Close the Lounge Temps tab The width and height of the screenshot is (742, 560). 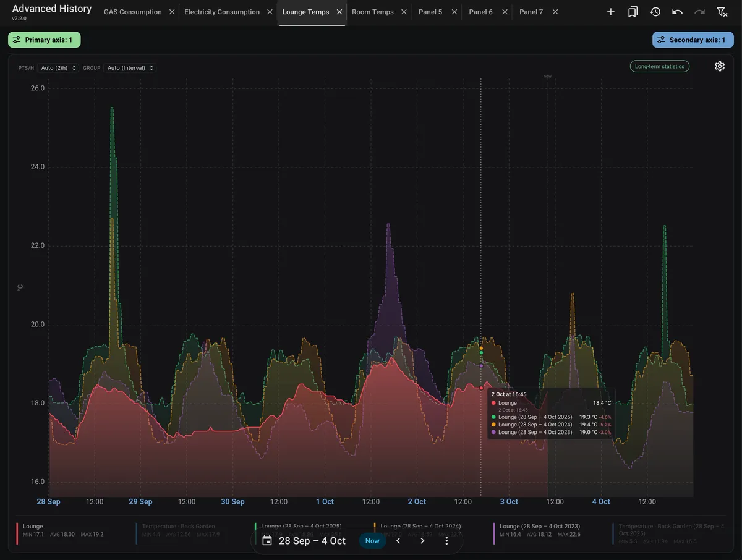tap(339, 12)
